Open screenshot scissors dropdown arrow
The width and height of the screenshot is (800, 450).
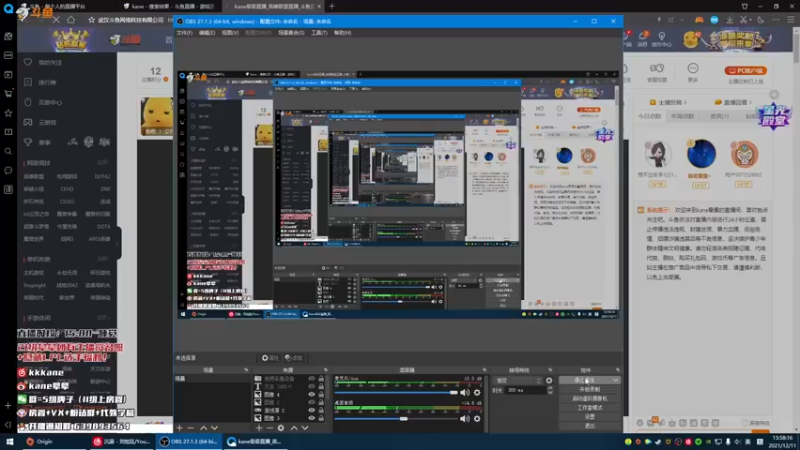(750, 19)
